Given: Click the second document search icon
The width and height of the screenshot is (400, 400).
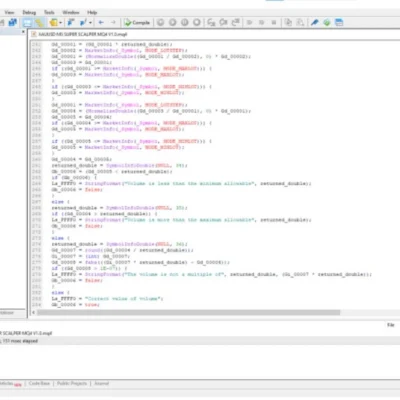Looking at the screenshot, I should click(300, 22).
